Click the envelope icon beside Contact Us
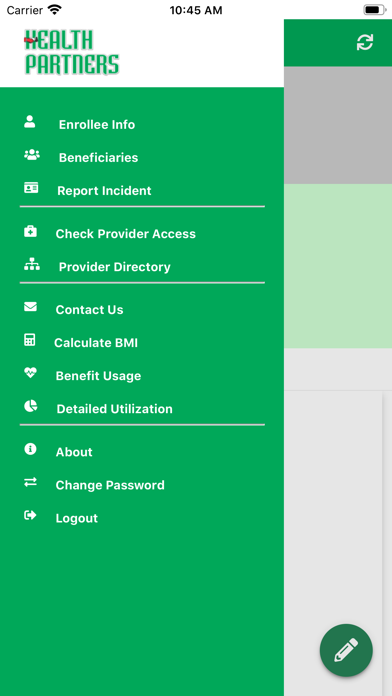392x696 pixels. [x=30, y=306]
